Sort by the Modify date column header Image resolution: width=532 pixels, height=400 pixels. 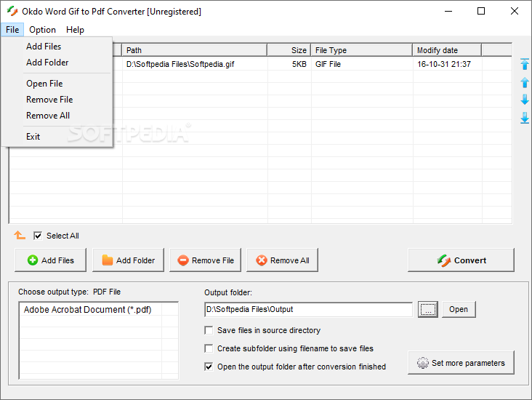click(447, 50)
